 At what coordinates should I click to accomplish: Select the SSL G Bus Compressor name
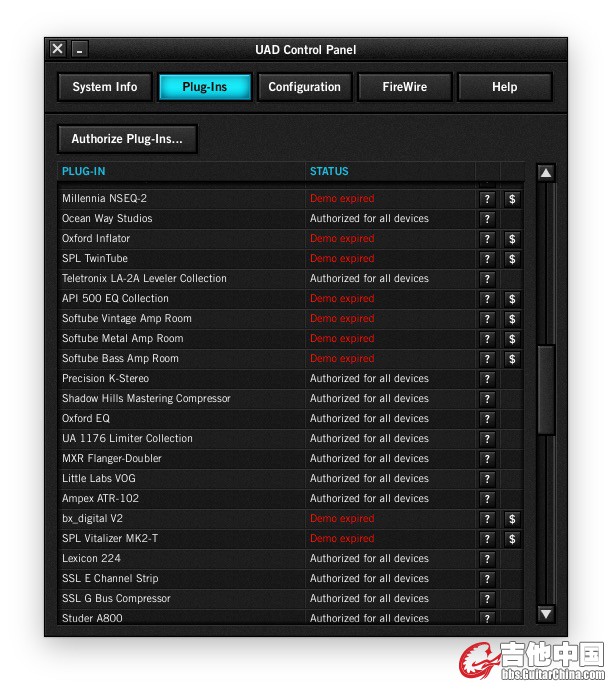[116, 598]
